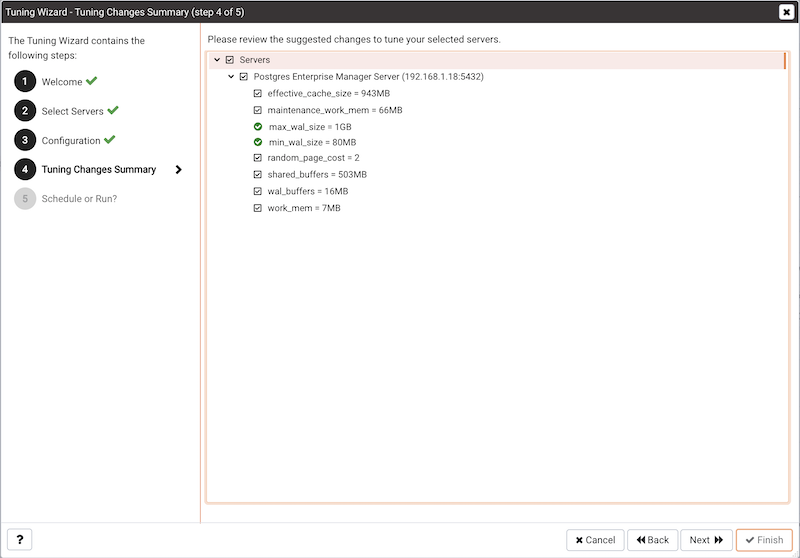The image size is (800, 558).
Task: Go to the Select Servers step
Action: pyautogui.click(x=72, y=111)
